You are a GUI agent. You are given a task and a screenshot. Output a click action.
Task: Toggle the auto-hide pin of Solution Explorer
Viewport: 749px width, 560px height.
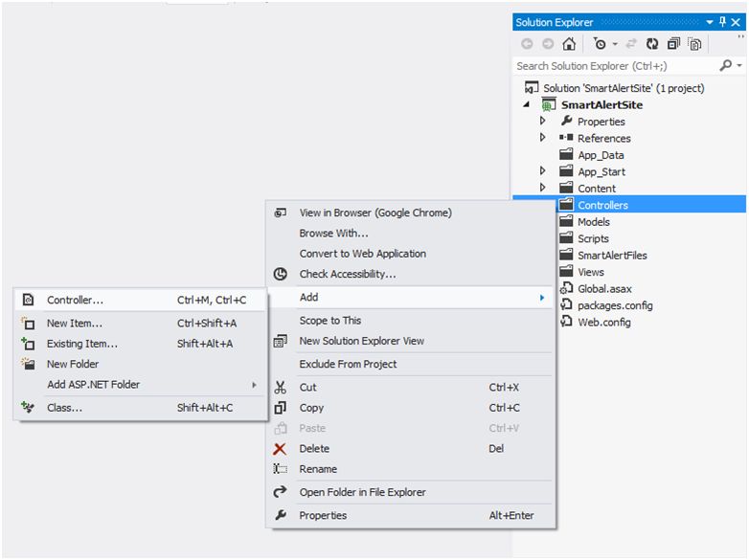722,22
